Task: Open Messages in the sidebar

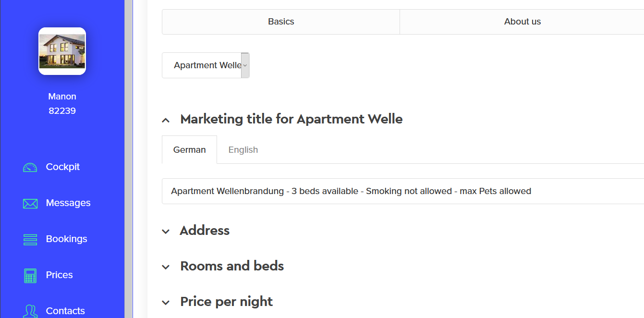Action: [68, 203]
